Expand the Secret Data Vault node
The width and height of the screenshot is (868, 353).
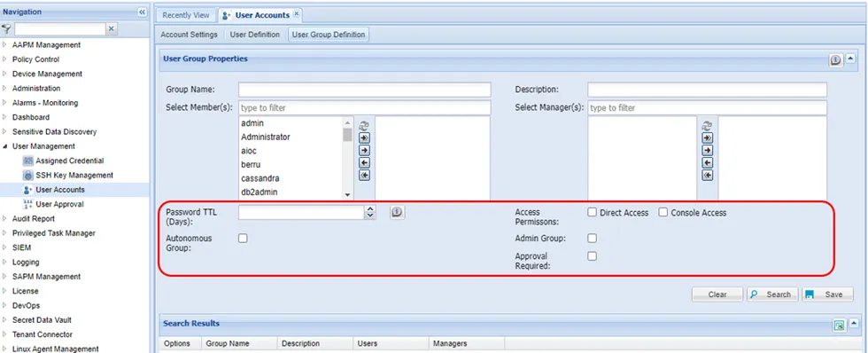5,320
